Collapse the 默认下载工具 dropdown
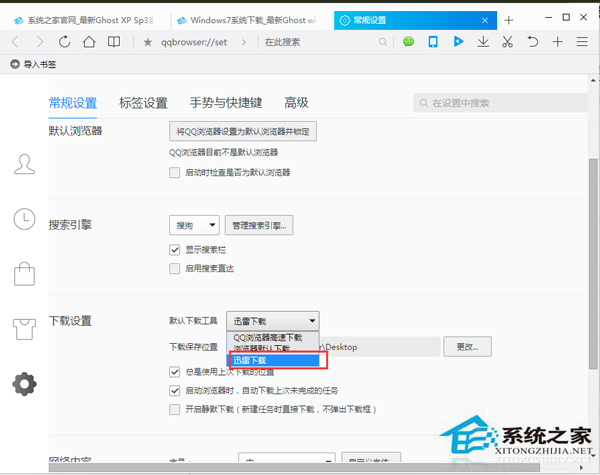 point(273,321)
